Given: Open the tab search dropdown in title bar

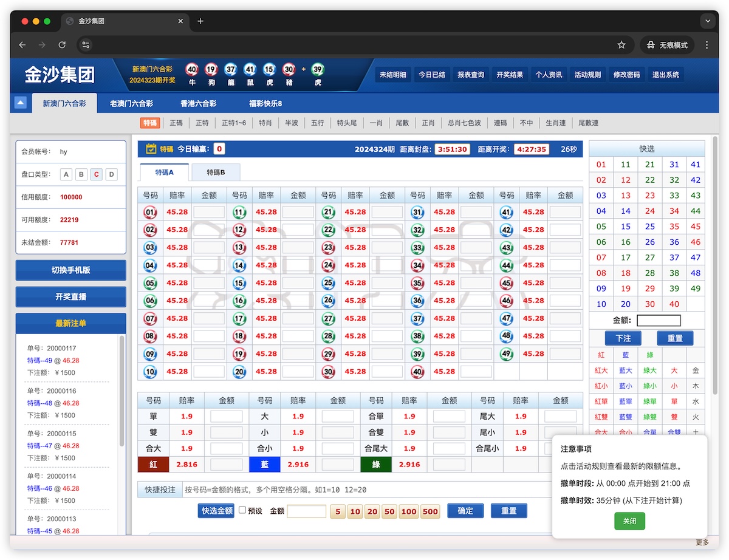Looking at the screenshot, I should pos(707,21).
